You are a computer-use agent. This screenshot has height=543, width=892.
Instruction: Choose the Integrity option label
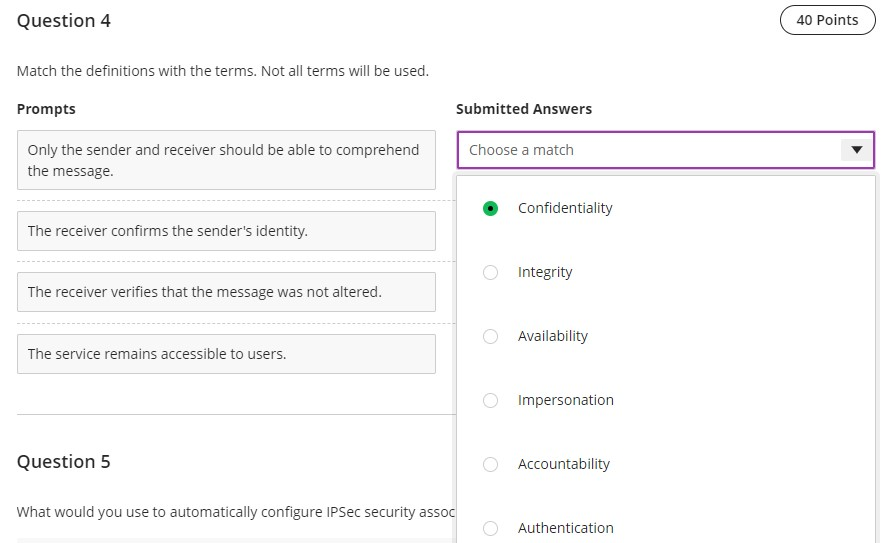pyautogui.click(x=545, y=272)
